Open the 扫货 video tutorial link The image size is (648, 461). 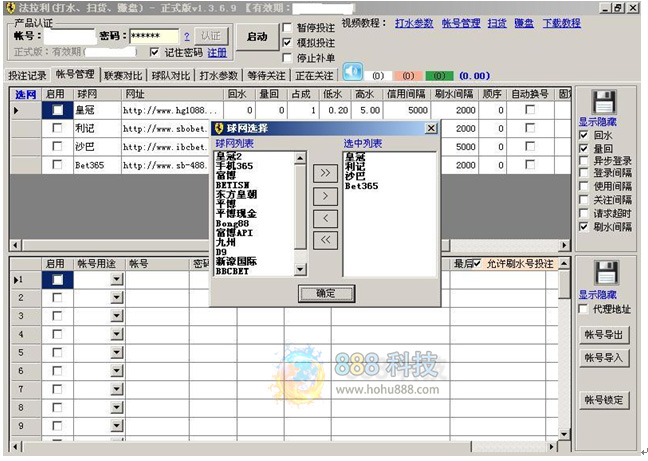(x=497, y=23)
